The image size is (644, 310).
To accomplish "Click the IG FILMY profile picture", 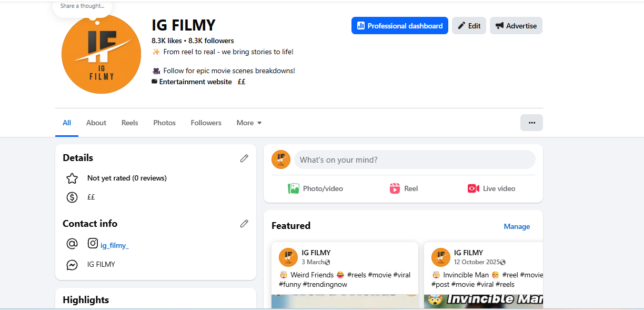I will click(x=101, y=54).
